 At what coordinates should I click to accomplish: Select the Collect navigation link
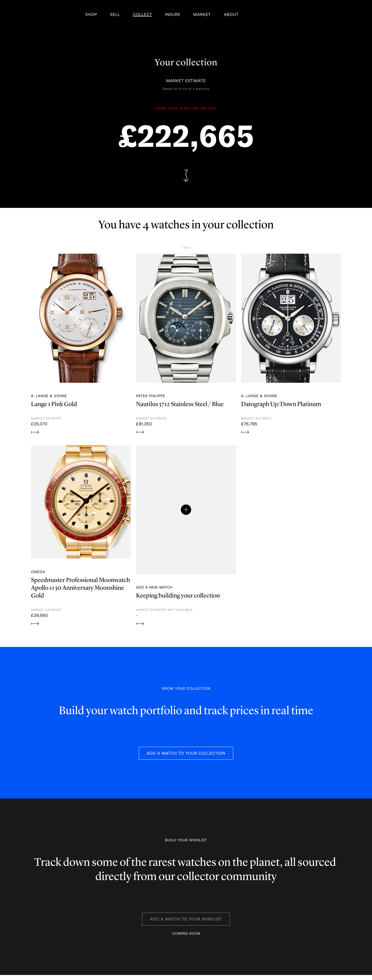142,14
